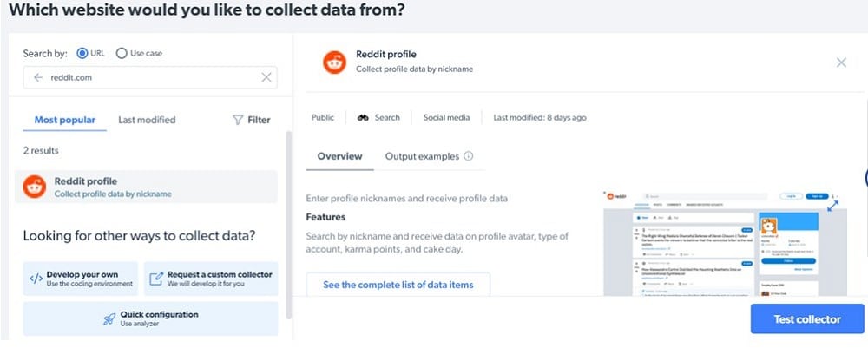Viewport: 868px width, 348px height.
Task: Click the code brackets icon
Action: (36, 279)
